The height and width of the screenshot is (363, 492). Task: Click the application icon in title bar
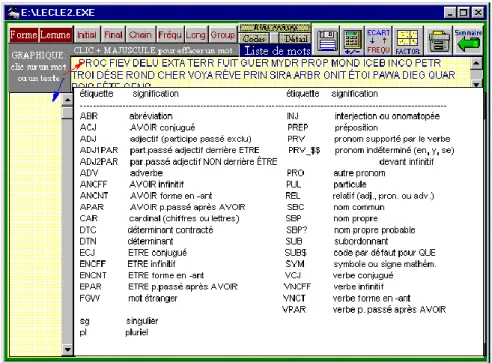[x=13, y=13]
